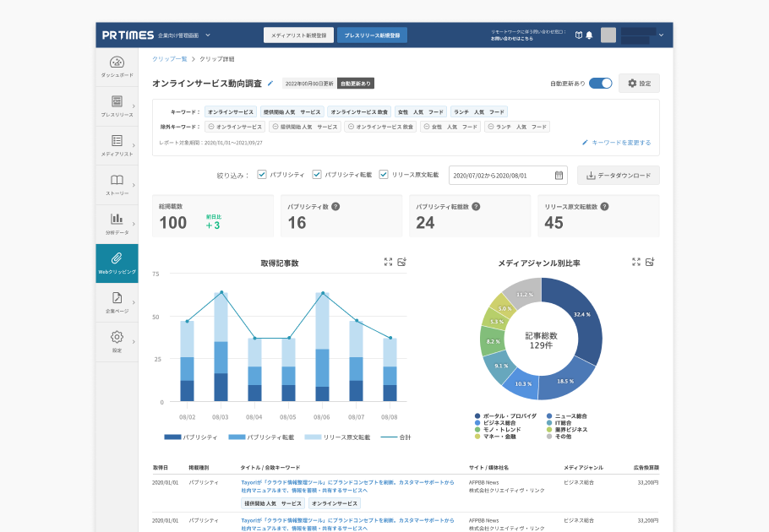This screenshot has width=769, height=532.
Task: Click the user avatar thumbnail
Action: click(x=608, y=35)
